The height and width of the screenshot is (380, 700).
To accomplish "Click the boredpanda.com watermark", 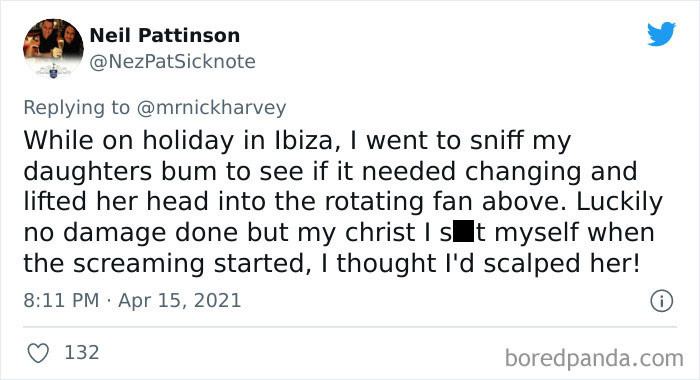I will tap(594, 359).
